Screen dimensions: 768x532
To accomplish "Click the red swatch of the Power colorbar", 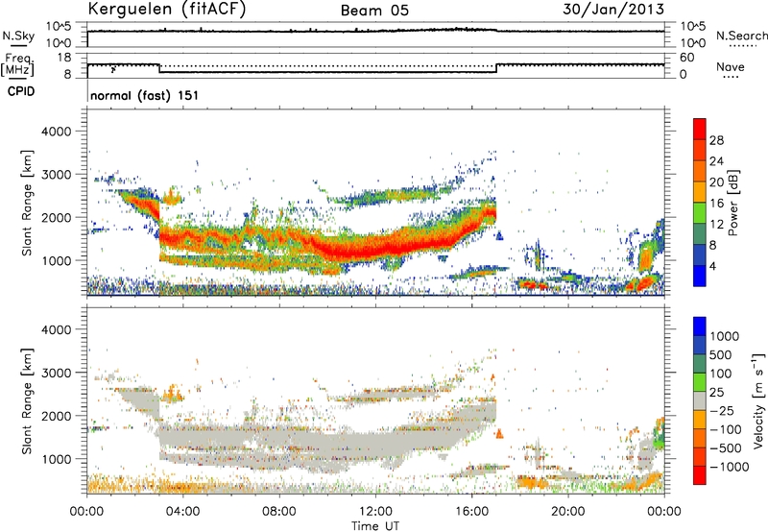I will click(700, 129).
